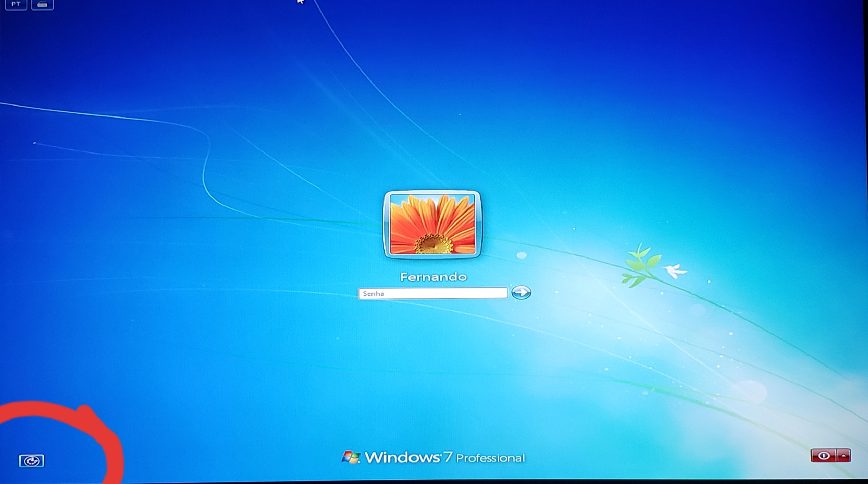Click the Professional edition label
The height and width of the screenshot is (484, 868).
click(x=490, y=458)
